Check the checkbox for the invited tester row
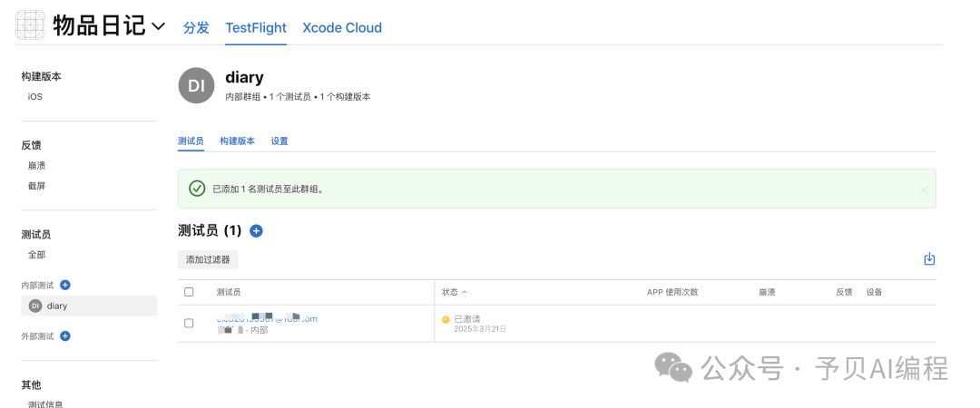Screen dimensions: 980x408 [189, 323]
